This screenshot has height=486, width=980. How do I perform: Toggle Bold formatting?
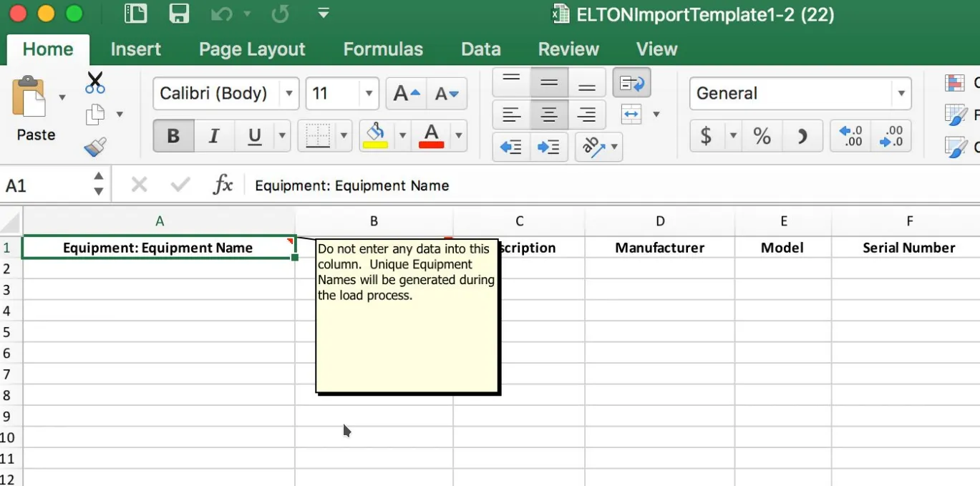point(173,136)
